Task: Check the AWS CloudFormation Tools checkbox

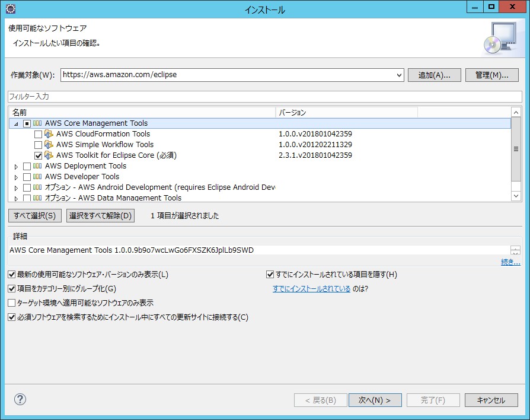Action: [38, 134]
